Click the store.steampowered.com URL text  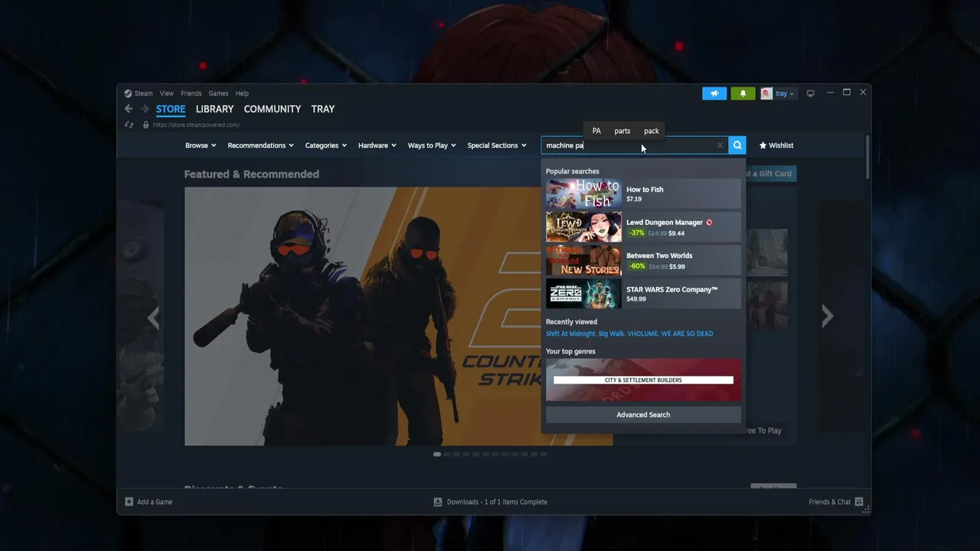pyautogui.click(x=196, y=125)
